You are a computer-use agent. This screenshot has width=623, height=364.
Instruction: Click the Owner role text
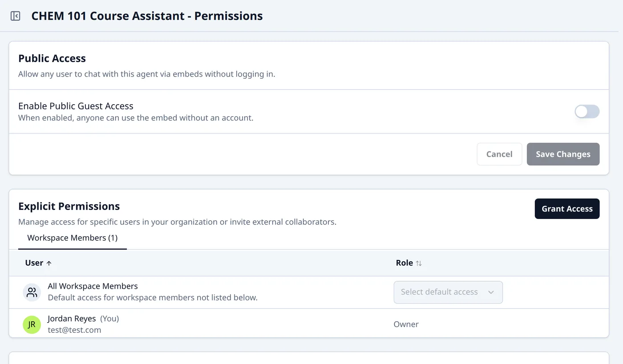click(406, 324)
